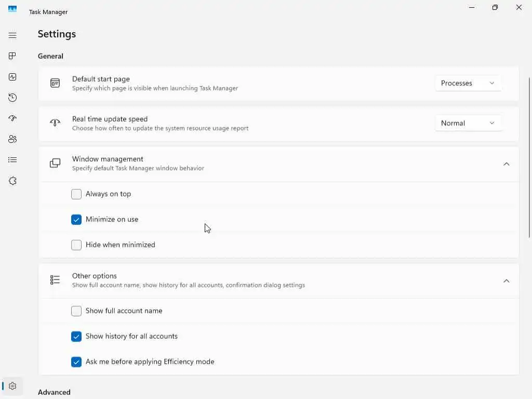Check Hide when minimized
The width and height of the screenshot is (532, 399).
click(x=76, y=245)
